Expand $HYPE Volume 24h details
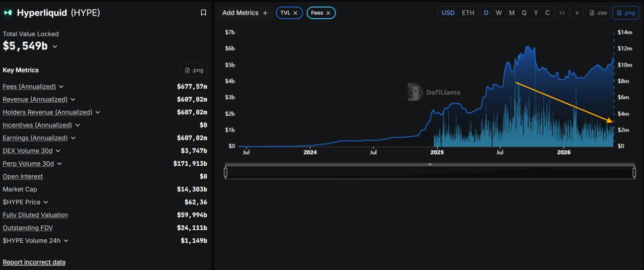This screenshot has height=270, width=644. pyautogui.click(x=66, y=241)
